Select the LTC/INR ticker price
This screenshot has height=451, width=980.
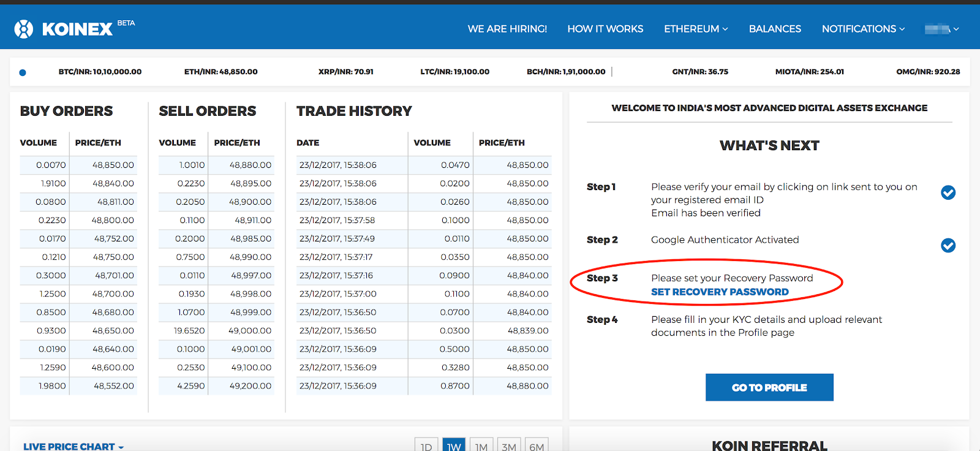(x=455, y=72)
